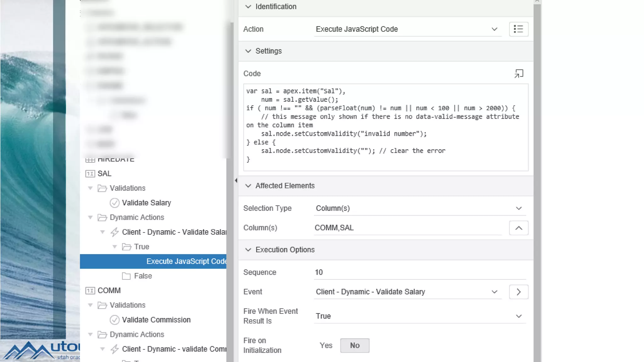The width and height of the screenshot is (644, 362).
Task: Select the False node in the tree
Action: 143,276
